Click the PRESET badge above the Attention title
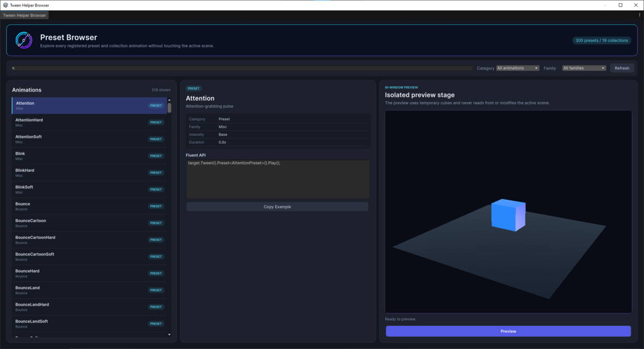 [x=194, y=88]
